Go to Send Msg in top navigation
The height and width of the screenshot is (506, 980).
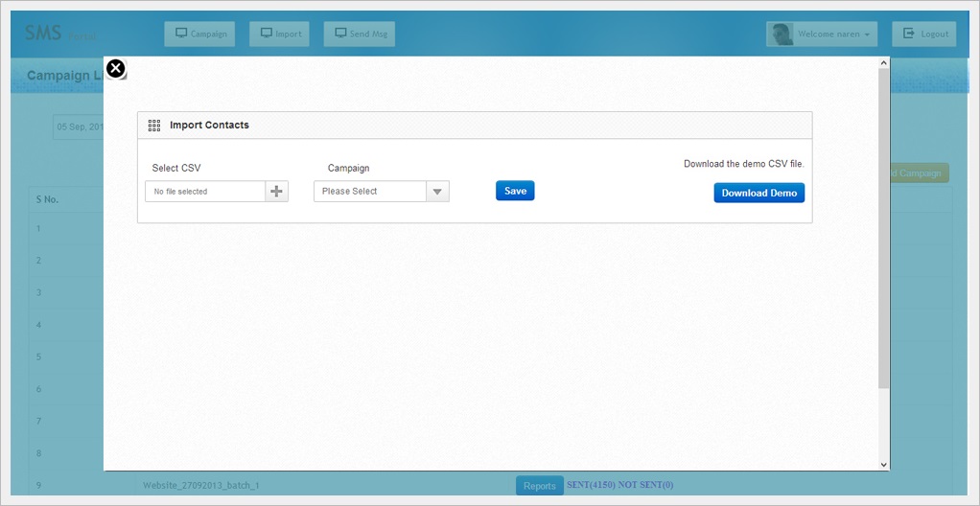point(360,34)
